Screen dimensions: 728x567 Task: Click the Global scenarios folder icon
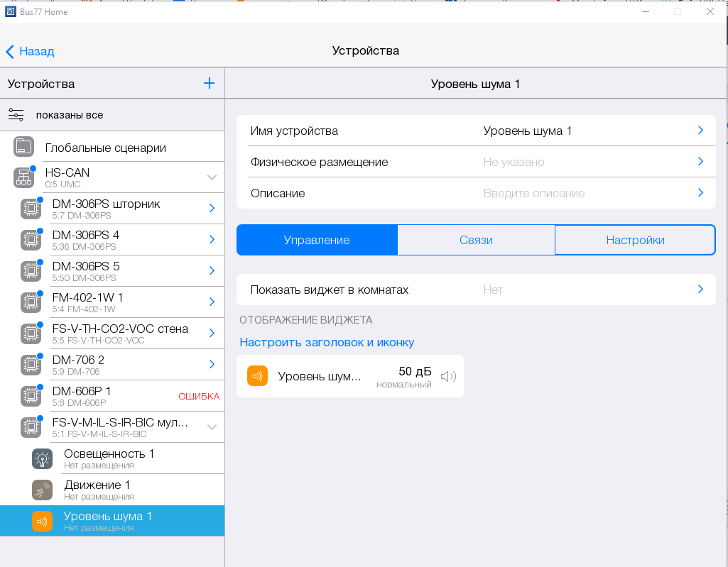click(23, 148)
